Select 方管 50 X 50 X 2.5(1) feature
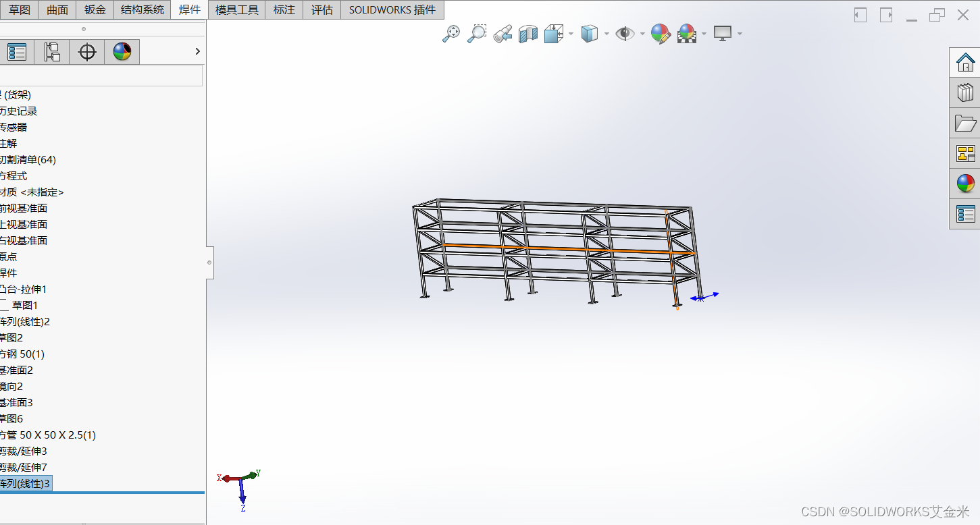980x525 pixels. [x=48, y=435]
